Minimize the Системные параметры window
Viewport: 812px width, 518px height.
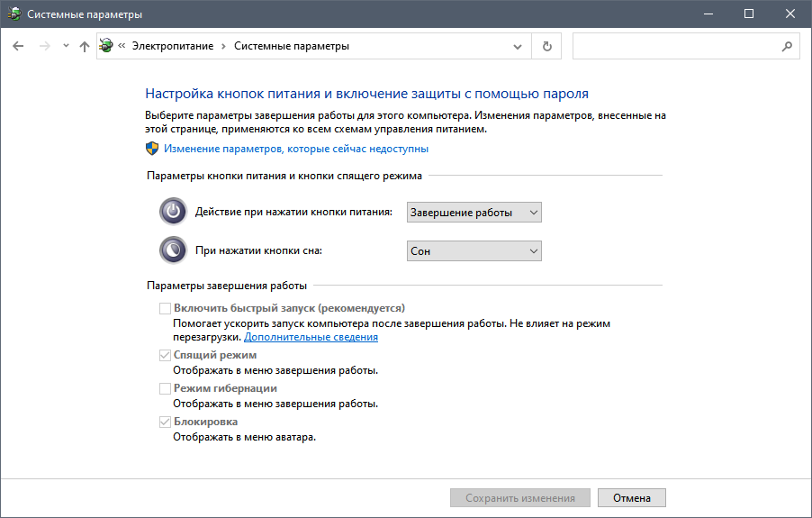(708, 14)
